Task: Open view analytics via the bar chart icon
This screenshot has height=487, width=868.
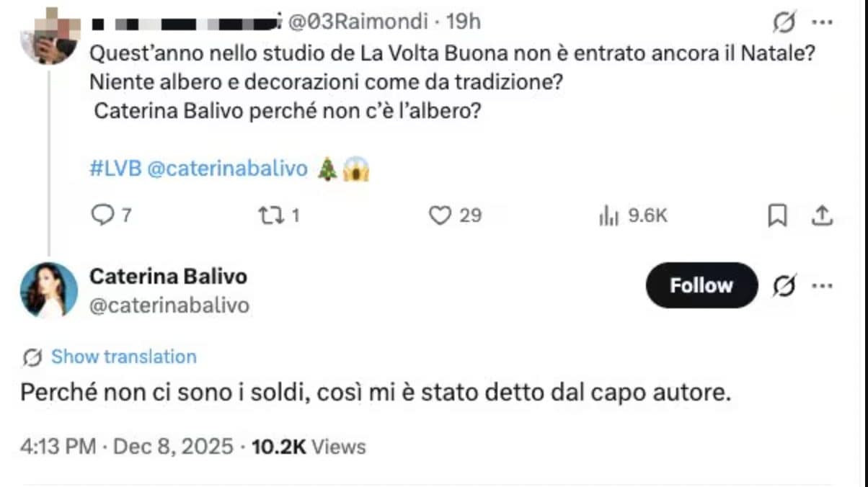Action: coord(609,214)
